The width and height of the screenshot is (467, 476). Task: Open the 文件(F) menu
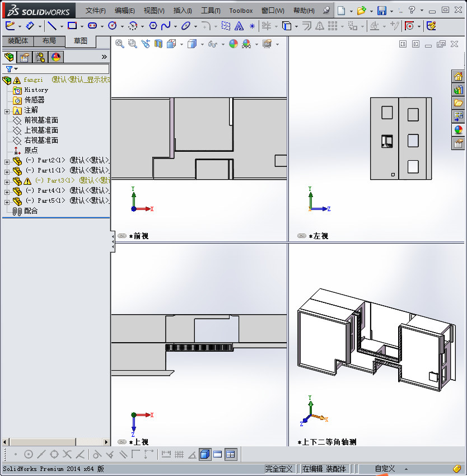[x=95, y=11]
